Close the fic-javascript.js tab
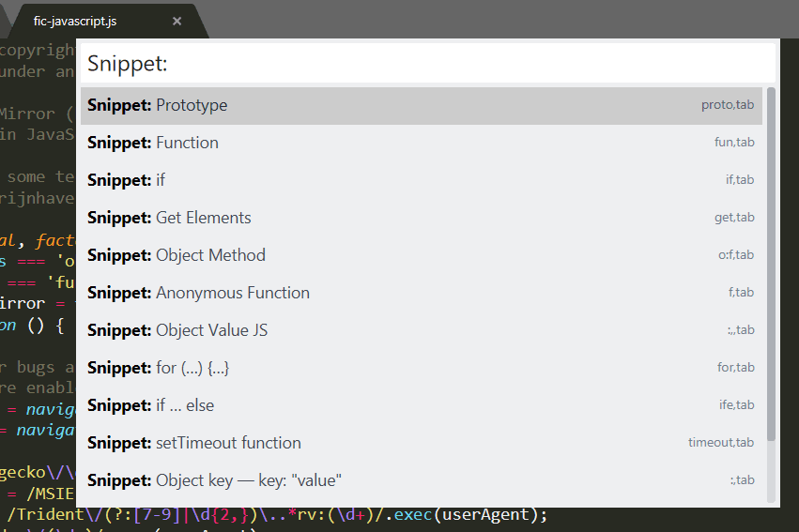The image size is (799, 532). [x=177, y=21]
